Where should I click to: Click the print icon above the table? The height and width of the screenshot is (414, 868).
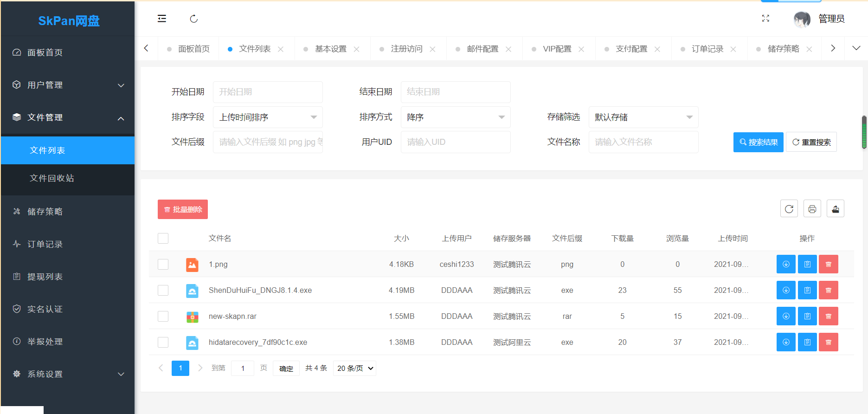coord(812,209)
